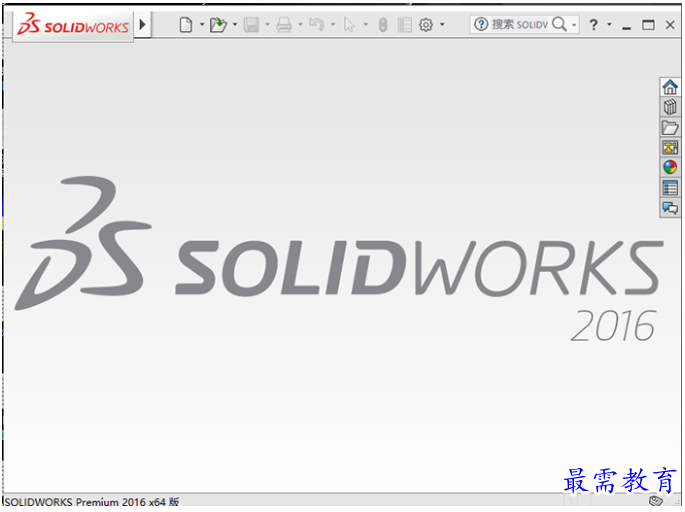Click the Select cursor tool
The width and height of the screenshot is (685, 512).
point(349,25)
